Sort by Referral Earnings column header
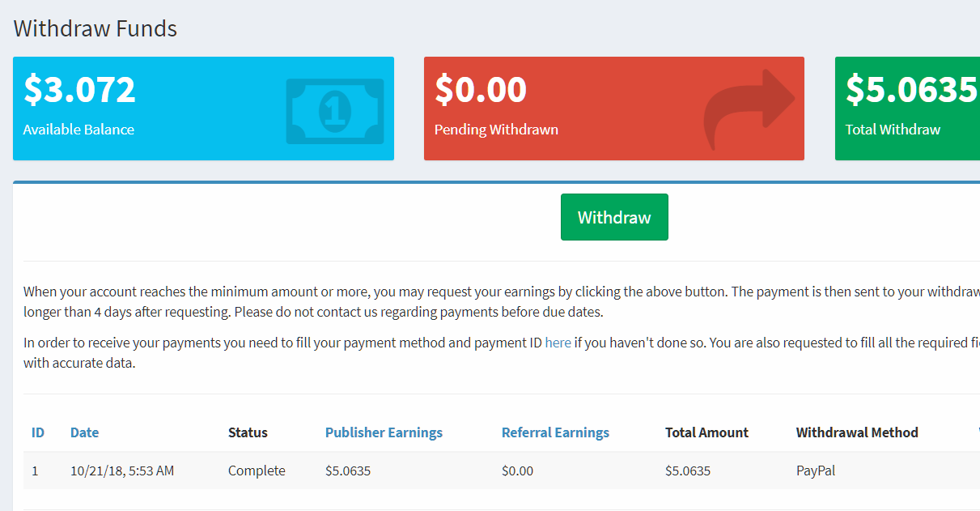 (555, 432)
